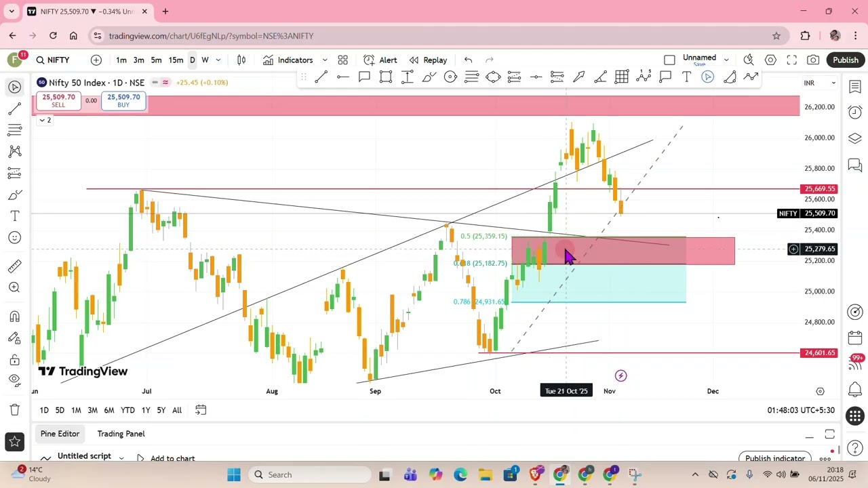Set date range to 1Y
The width and height of the screenshot is (868, 488).
tap(145, 410)
